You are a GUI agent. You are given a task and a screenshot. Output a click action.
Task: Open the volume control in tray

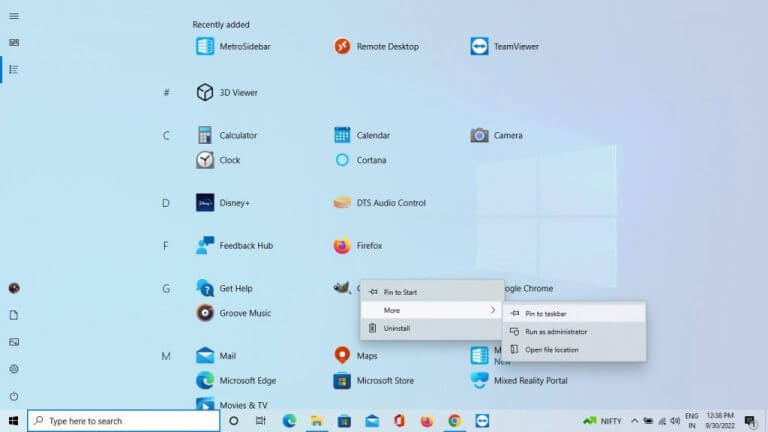[x=675, y=421]
